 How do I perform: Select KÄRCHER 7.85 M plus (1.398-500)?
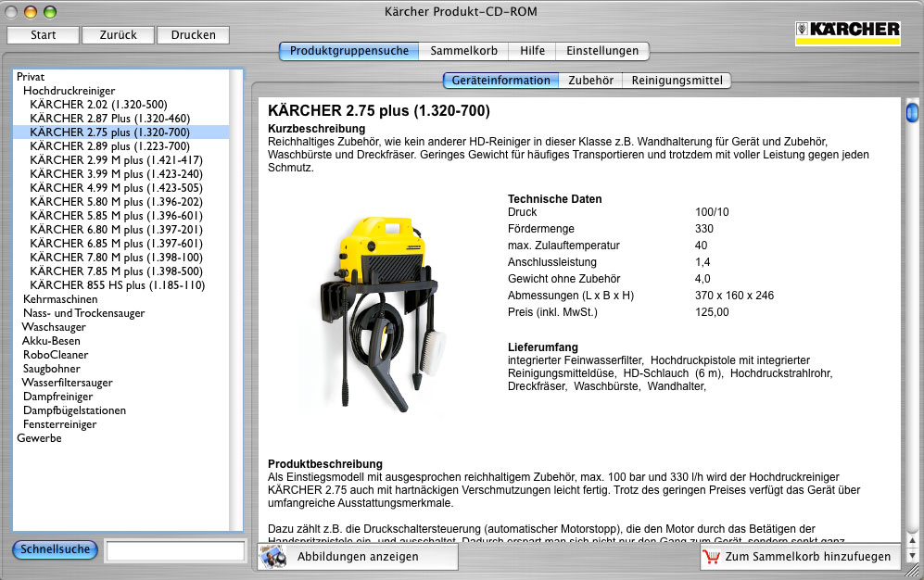click(116, 271)
